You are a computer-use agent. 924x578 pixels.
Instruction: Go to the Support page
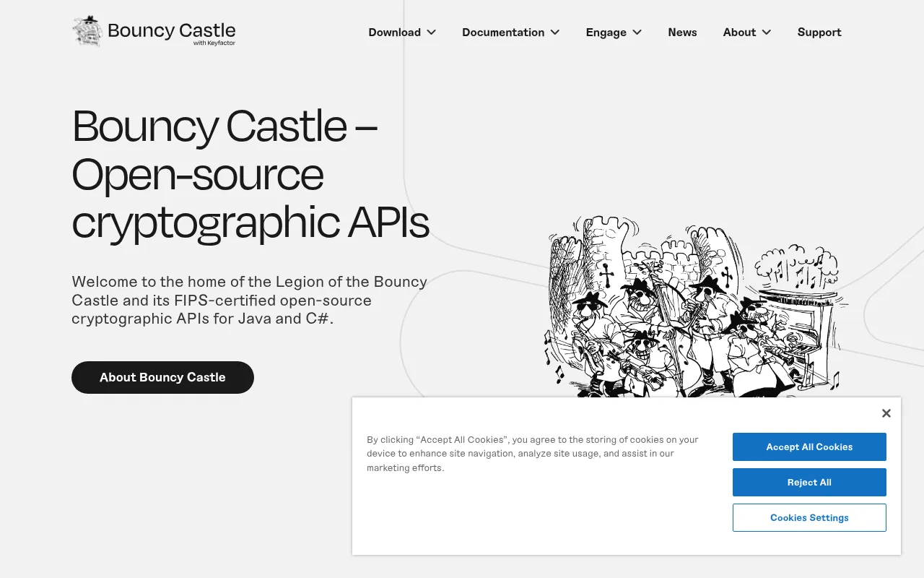tap(819, 33)
